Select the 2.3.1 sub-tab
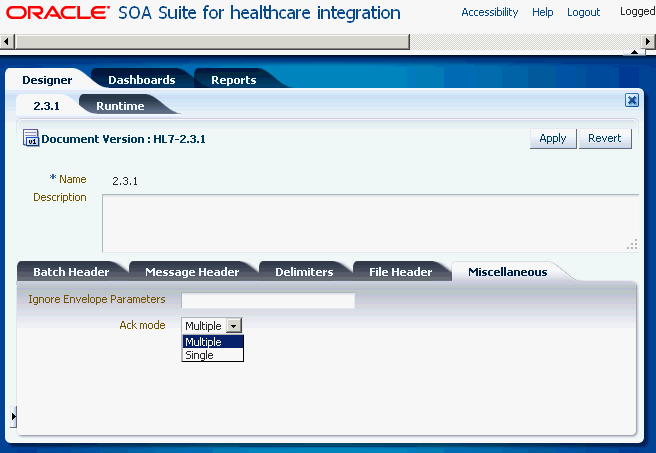 point(46,106)
